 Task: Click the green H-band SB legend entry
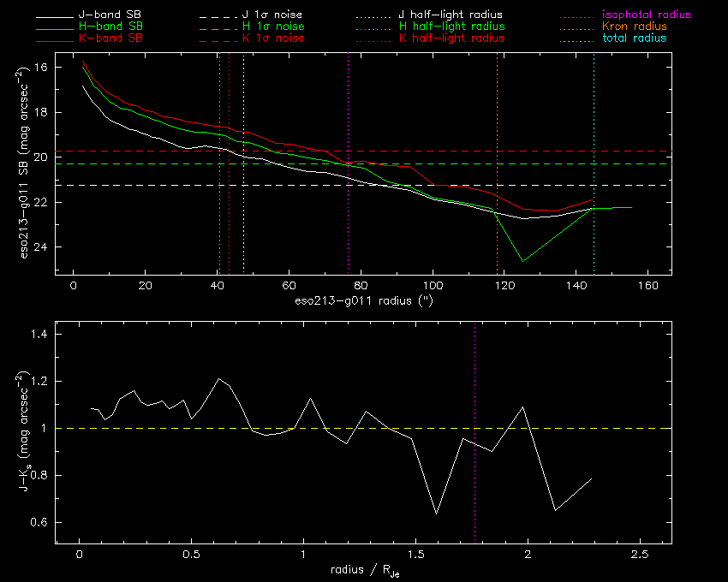[x=122, y=27]
